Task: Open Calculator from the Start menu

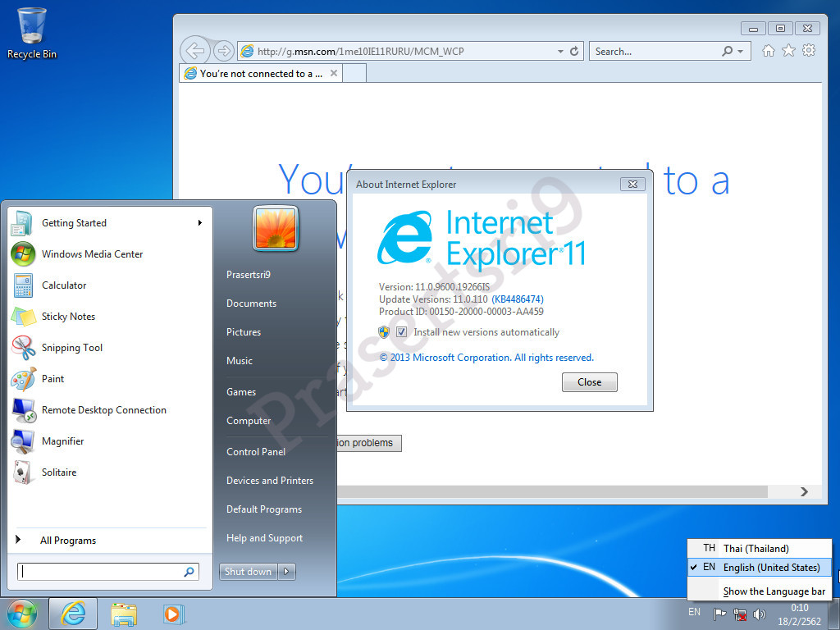Action: [111, 285]
